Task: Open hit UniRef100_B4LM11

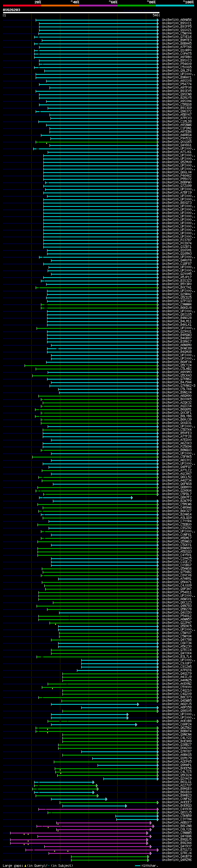Action: 177,321
